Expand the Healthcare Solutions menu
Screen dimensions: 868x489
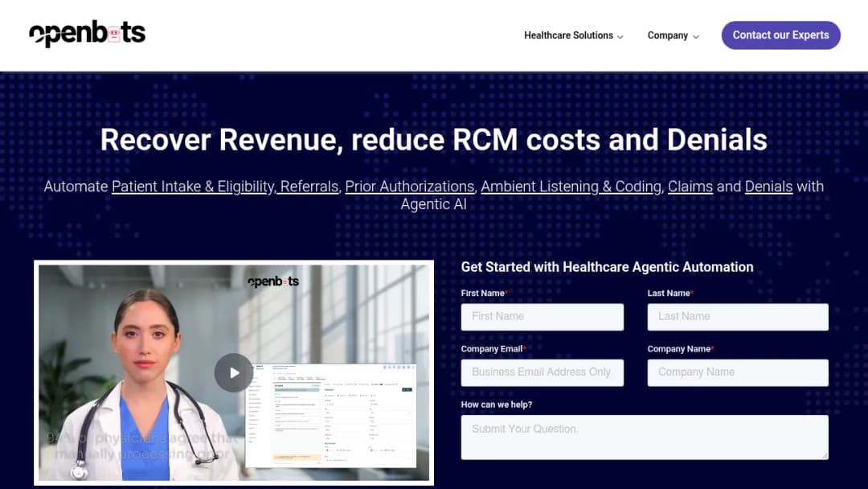click(x=574, y=35)
